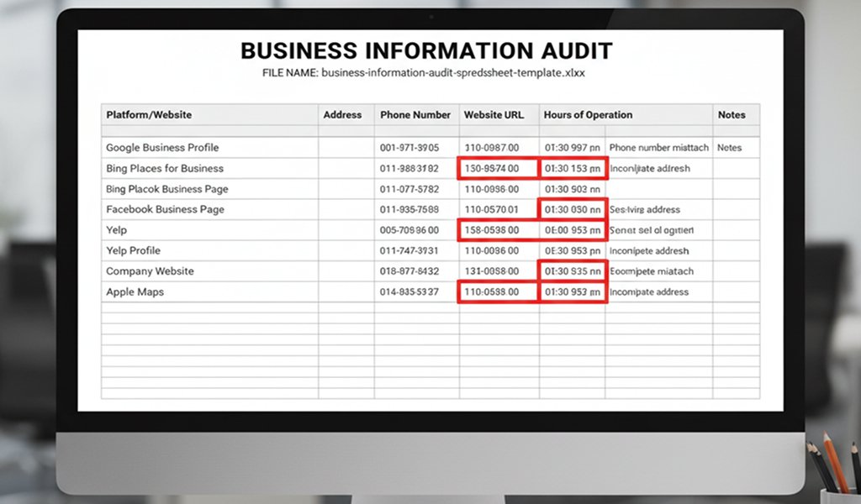Select remark cell in Facebook Business Page row
The width and height of the screenshot is (861, 504).
point(659,209)
